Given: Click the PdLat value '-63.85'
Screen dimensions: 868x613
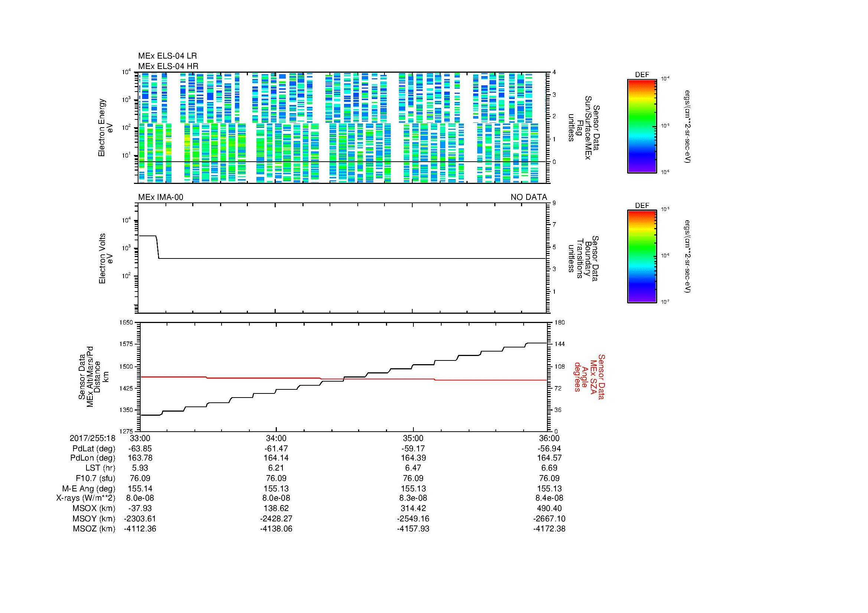Looking at the screenshot, I should pos(140,448).
